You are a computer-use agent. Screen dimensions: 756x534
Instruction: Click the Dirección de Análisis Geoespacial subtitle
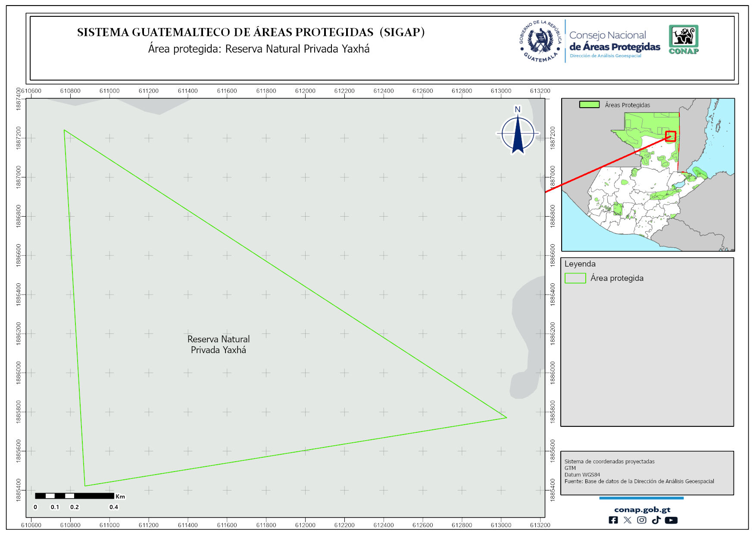[605, 56]
